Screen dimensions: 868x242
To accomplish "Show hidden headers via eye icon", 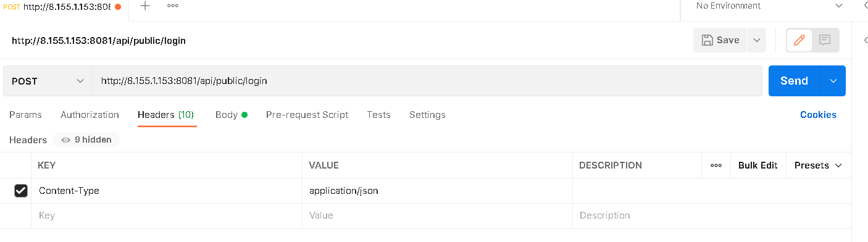I will click(x=65, y=140).
